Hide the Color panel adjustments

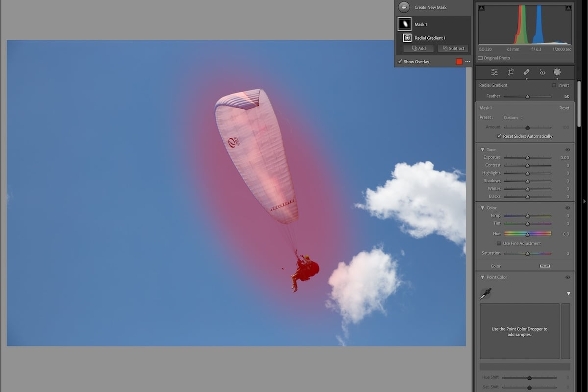[x=567, y=208]
